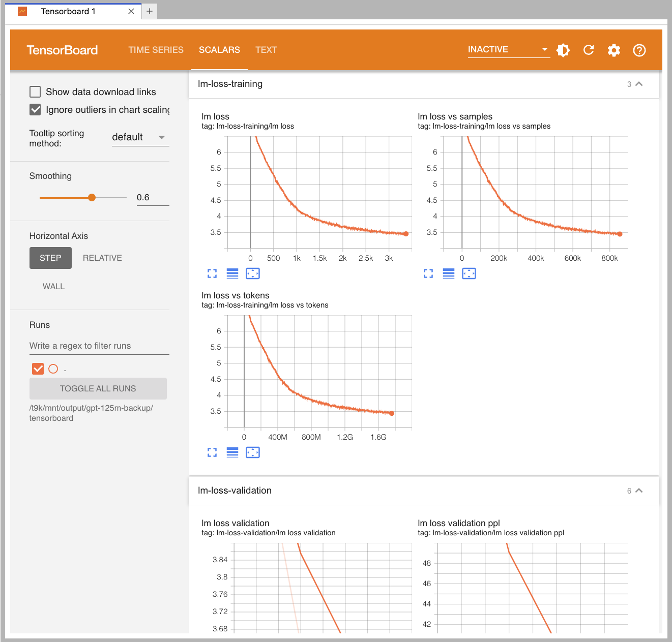Close the Tensorboard 1 browser tab
Image resolution: width=672 pixels, height=642 pixels.
click(131, 11)
